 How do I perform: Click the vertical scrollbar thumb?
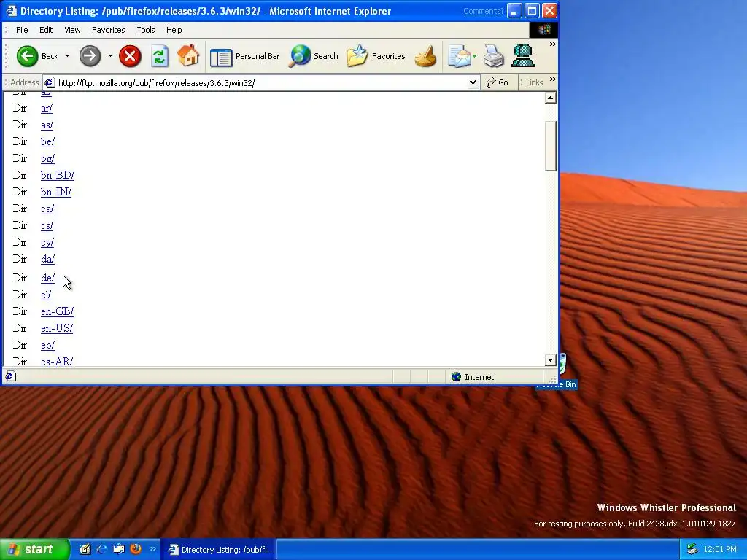click(x=550, y=146)
